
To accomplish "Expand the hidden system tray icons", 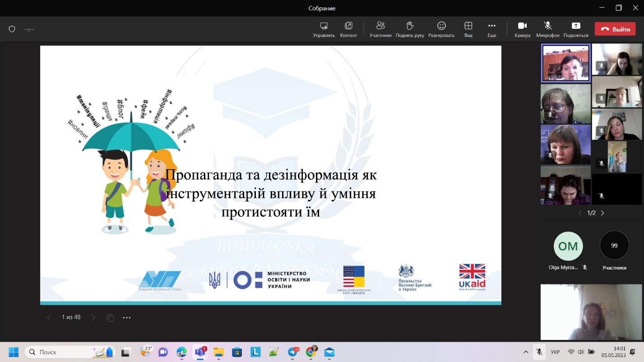I will pyautogui.click(x=526, y=352).
